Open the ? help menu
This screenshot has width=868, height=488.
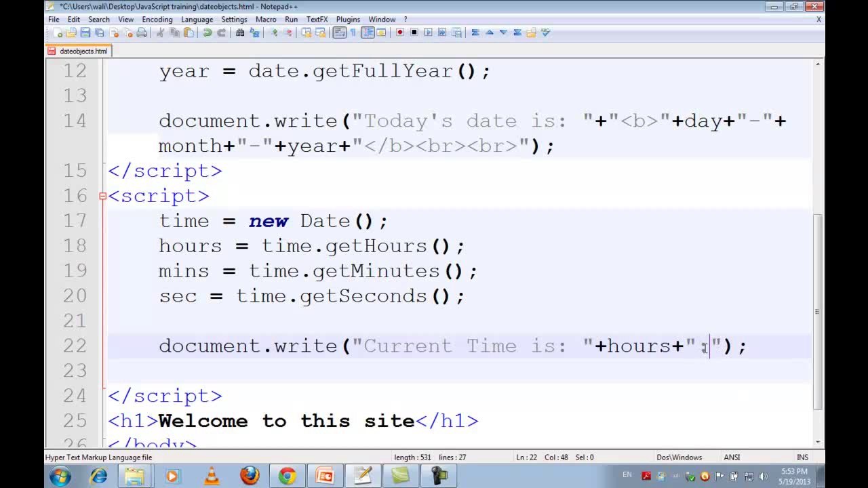(406, 20)
